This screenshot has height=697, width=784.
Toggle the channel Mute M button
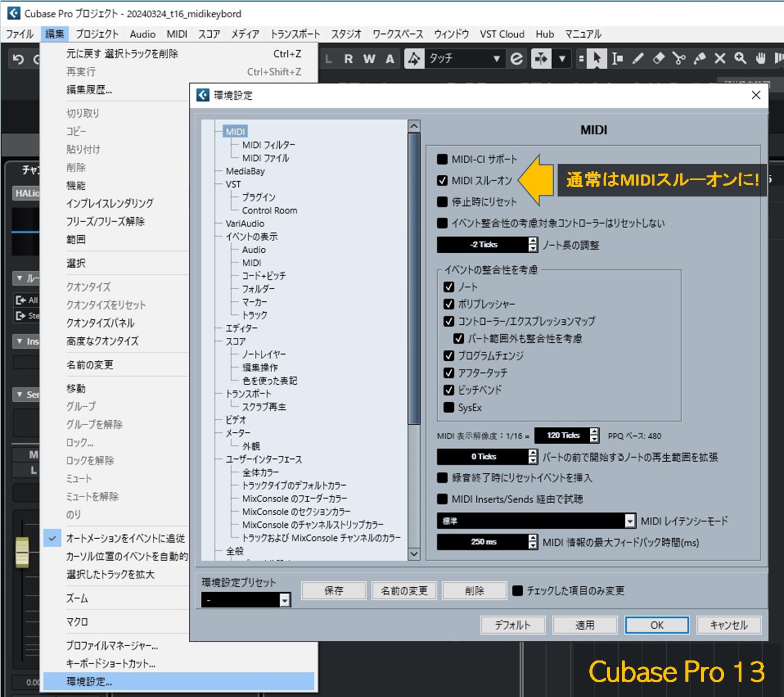33,455
